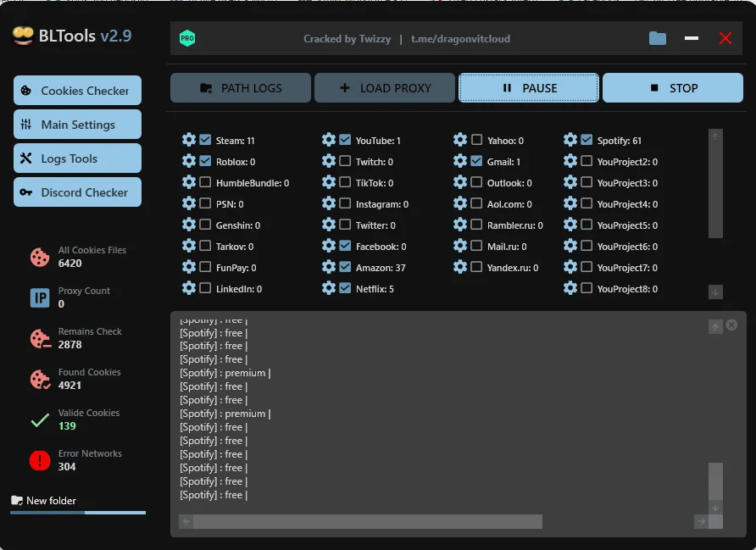Click the services list scroll-up arrow

(715, 136)
